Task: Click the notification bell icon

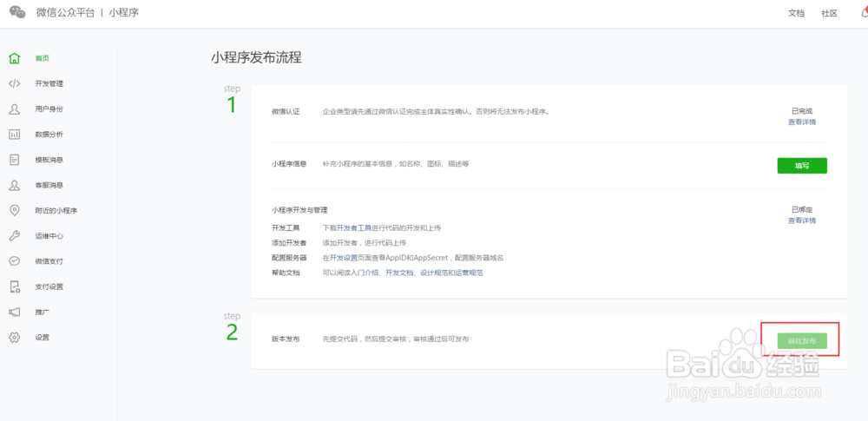Action: (x=865, y=13)
